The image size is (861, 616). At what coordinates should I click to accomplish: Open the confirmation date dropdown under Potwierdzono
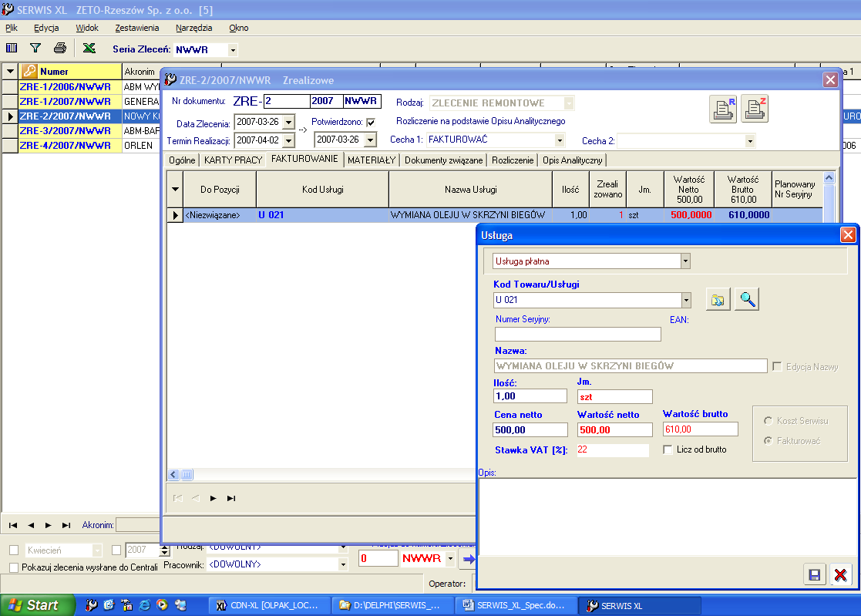371,140
